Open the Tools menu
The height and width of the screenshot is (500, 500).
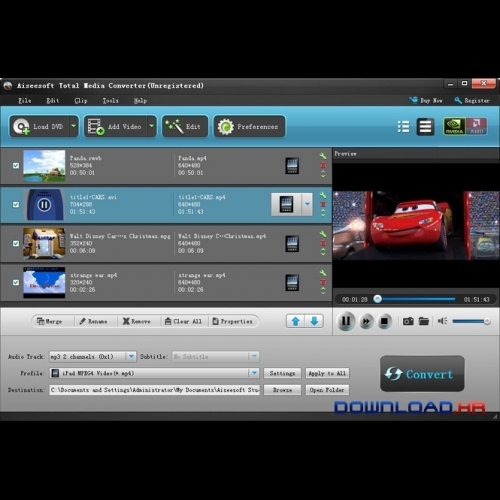(x=110, y=101)
